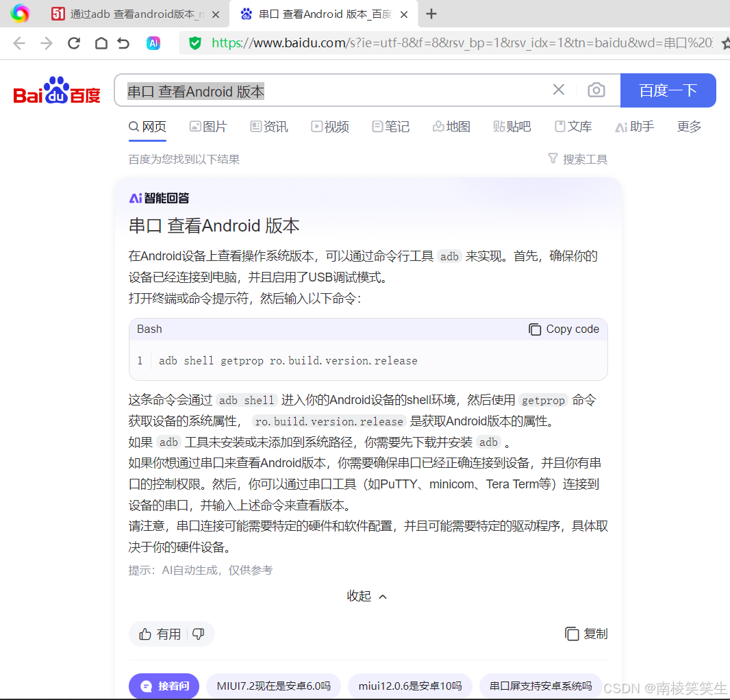Click the 百度为您找到以下结果 text
Screen dimensions: 730x700
point(184,160)
